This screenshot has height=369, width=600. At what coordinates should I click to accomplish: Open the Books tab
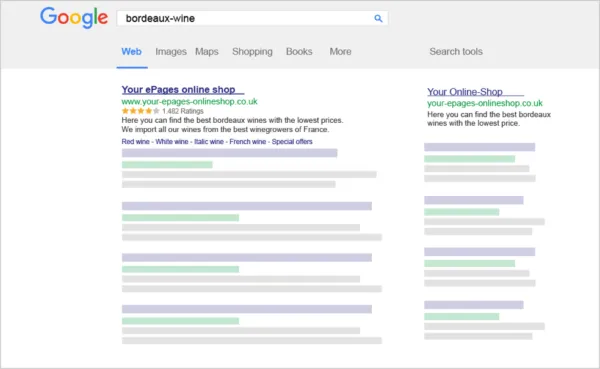click(299, 52)
